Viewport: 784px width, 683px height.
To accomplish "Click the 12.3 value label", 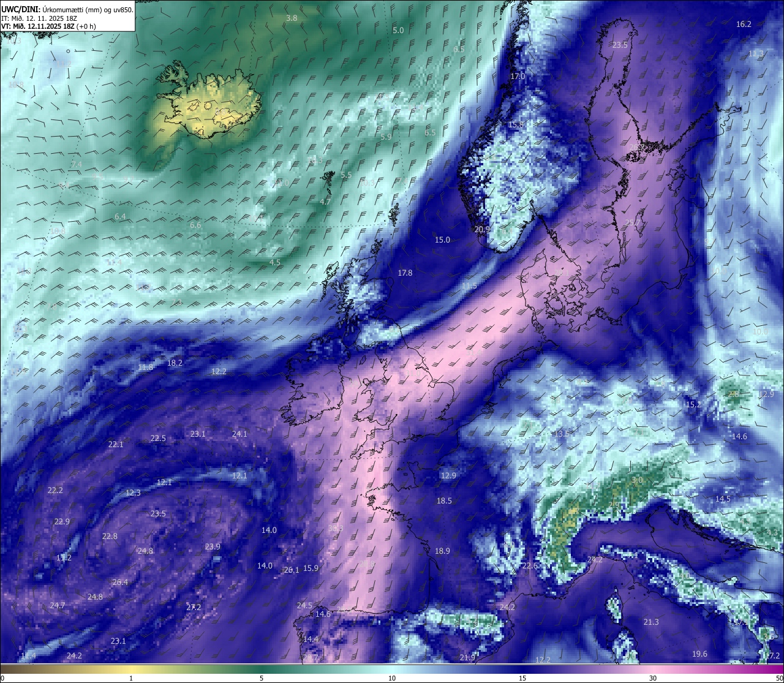I will [x=133, y=492].
